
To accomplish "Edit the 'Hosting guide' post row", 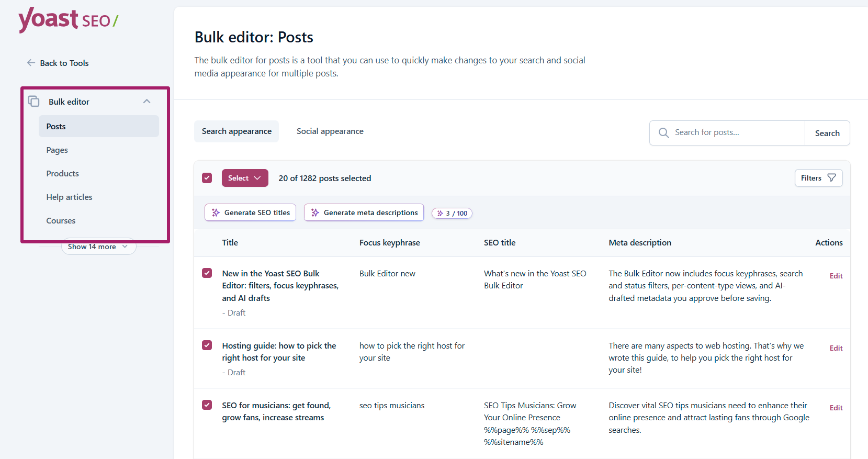I will coord(836,348).
